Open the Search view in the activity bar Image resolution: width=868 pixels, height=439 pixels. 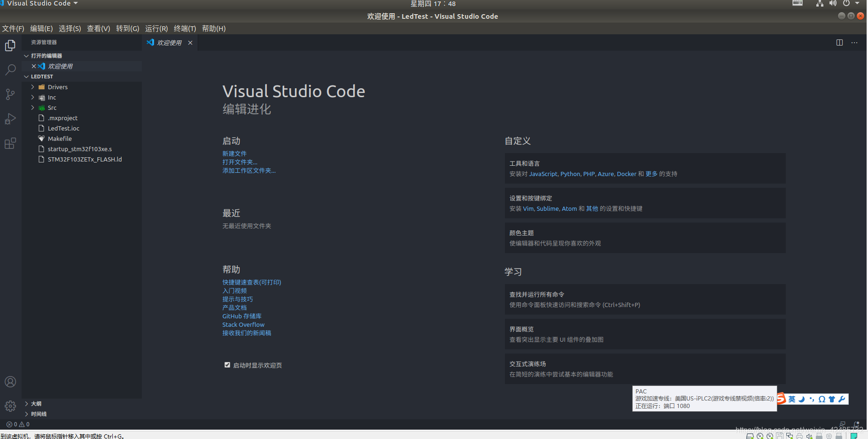point(10,70)
